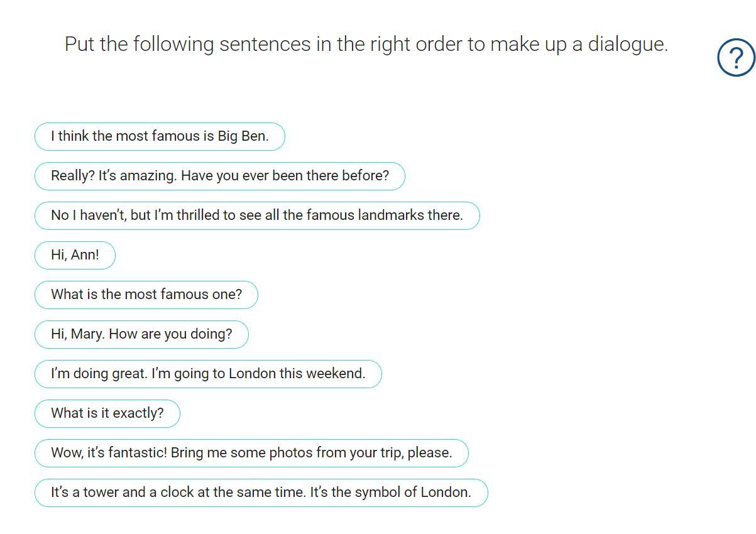Viewport: 756px width, 534px height.
Task: Choose the 'going to London this weekend' sentence
Action: [207, 374]
